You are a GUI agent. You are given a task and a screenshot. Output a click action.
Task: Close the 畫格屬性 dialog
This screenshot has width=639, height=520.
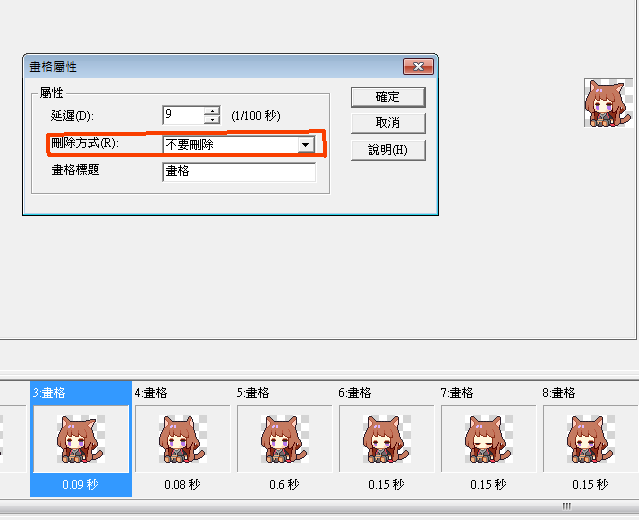click(418, 66)
